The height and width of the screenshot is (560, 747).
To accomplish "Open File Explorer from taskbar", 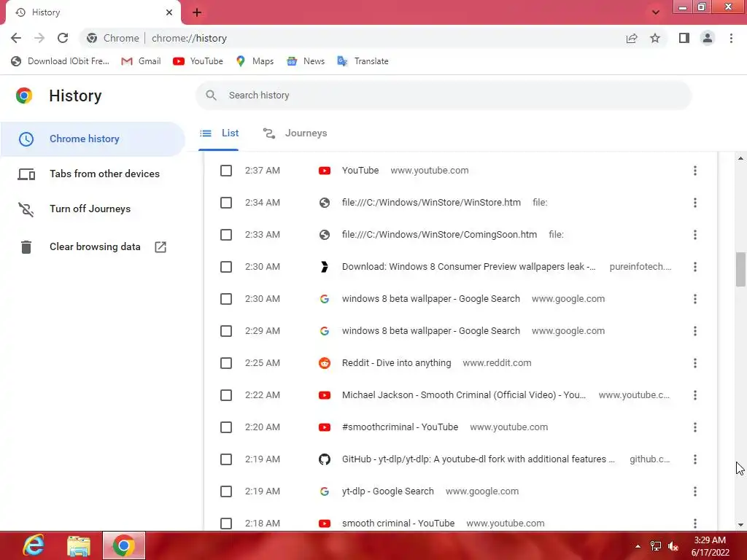I will 79,546.
